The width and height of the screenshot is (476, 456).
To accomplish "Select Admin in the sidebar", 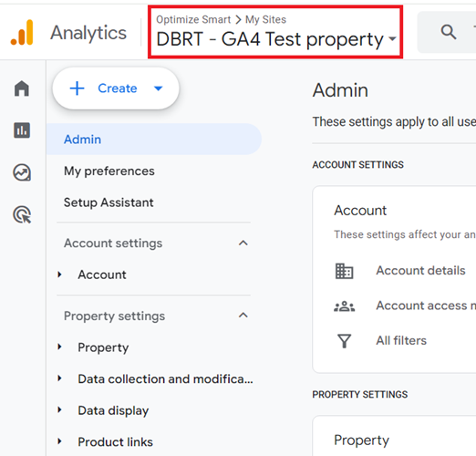I will [154, 140].
